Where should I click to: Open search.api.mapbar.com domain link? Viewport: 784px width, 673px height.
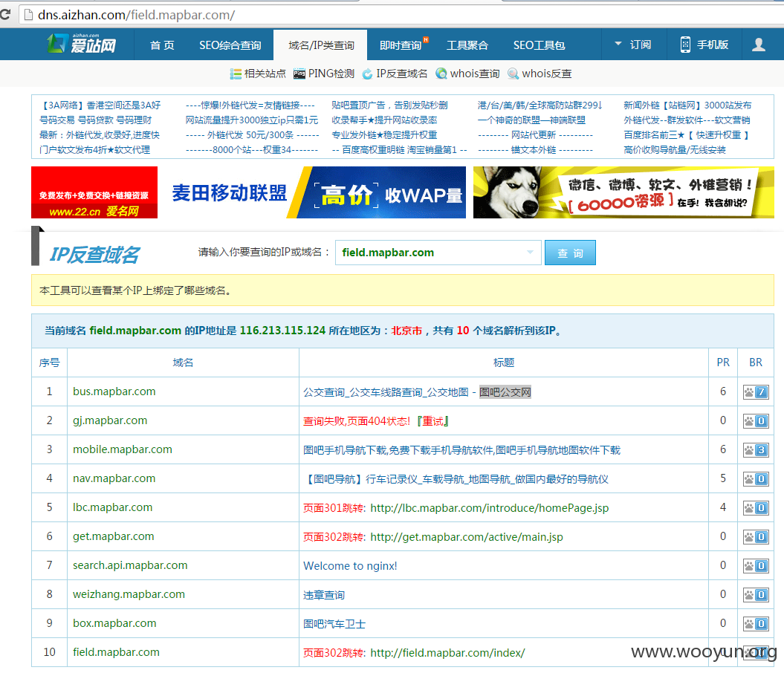tap(130, 565)
